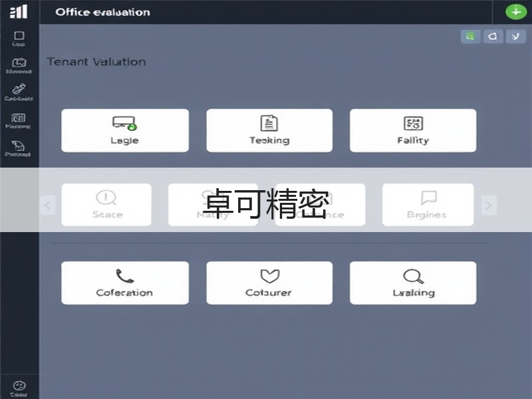Image resolution: width=532 pixels, height=399 pixels.
Task: Click the Tenant Valuation heading
Action: coord(96,62)
